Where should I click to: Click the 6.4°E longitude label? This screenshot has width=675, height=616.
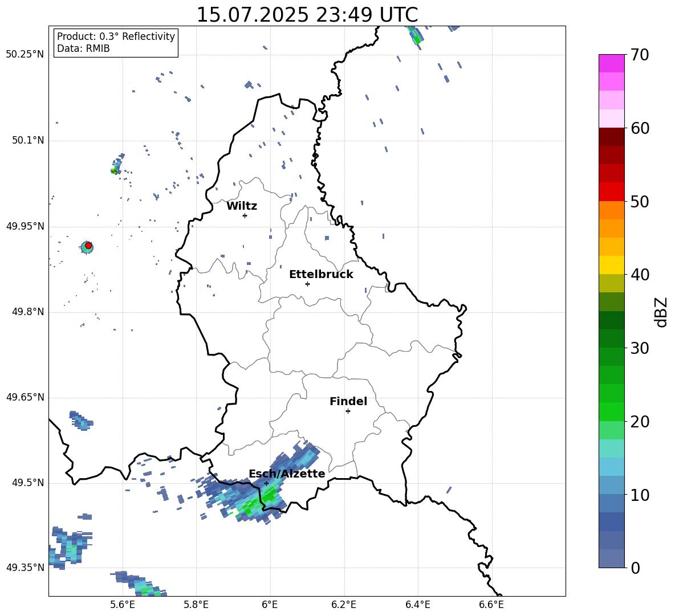pyautogui.click(x=417, y=605)
